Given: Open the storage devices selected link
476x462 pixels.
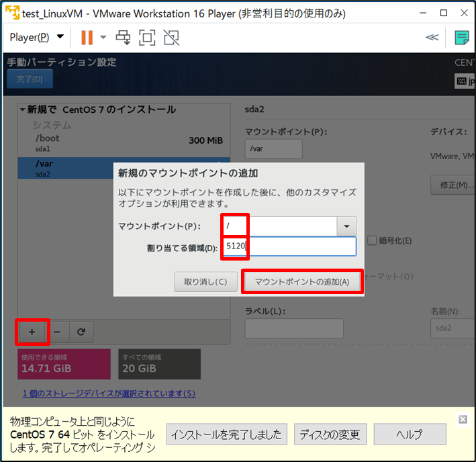Looking at the screenshot, I should pyautogui.click(x=109, y=394).
